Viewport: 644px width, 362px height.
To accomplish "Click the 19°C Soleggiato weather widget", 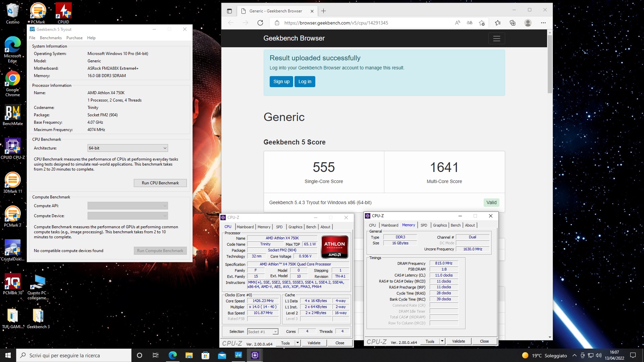I will pos(545,355).
